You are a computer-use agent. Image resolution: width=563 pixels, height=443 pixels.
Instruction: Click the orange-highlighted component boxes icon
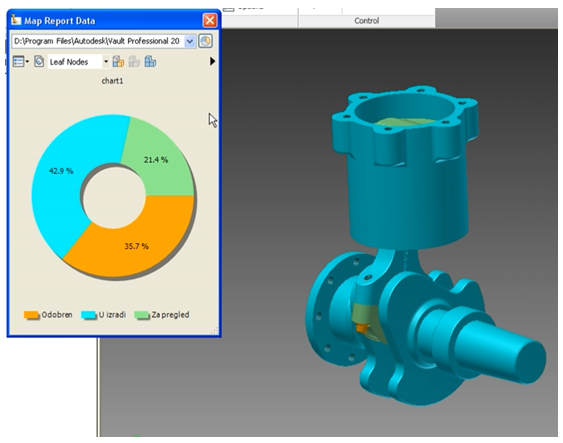pyautogui.click(x=118, y=62)
